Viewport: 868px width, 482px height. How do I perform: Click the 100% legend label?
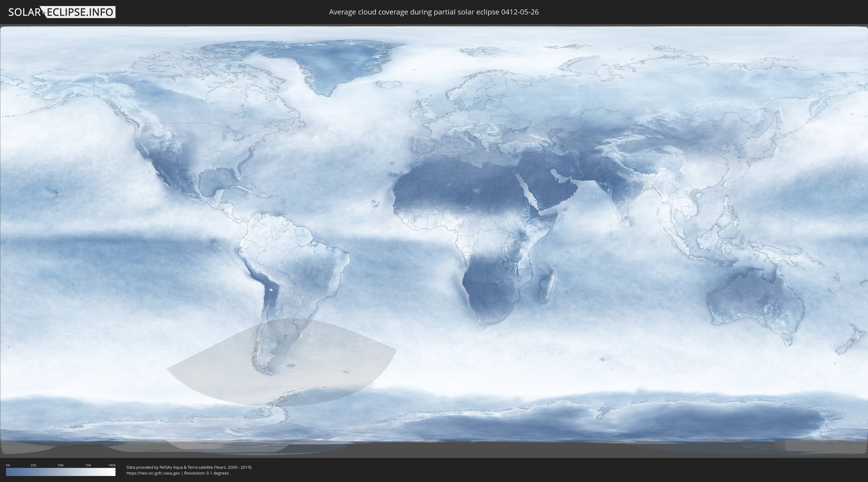click(112, 465)
